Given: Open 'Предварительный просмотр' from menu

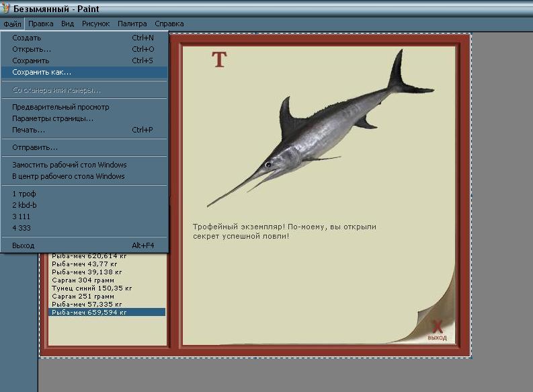Looking at the screenshot, I should pyautogui.click(x=84, y=107).
